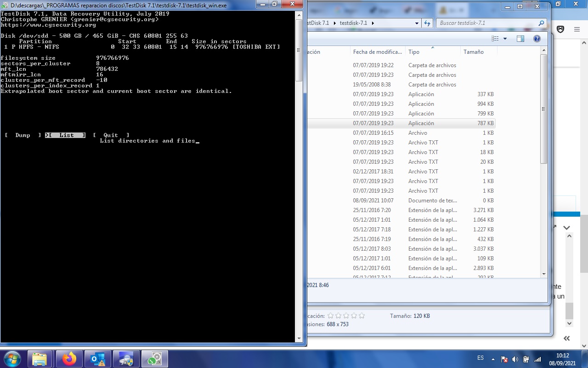Viewport: 588px width, 368px height.
Task: Sort by Fecha de modificación column
Action: tap(378, 52)
